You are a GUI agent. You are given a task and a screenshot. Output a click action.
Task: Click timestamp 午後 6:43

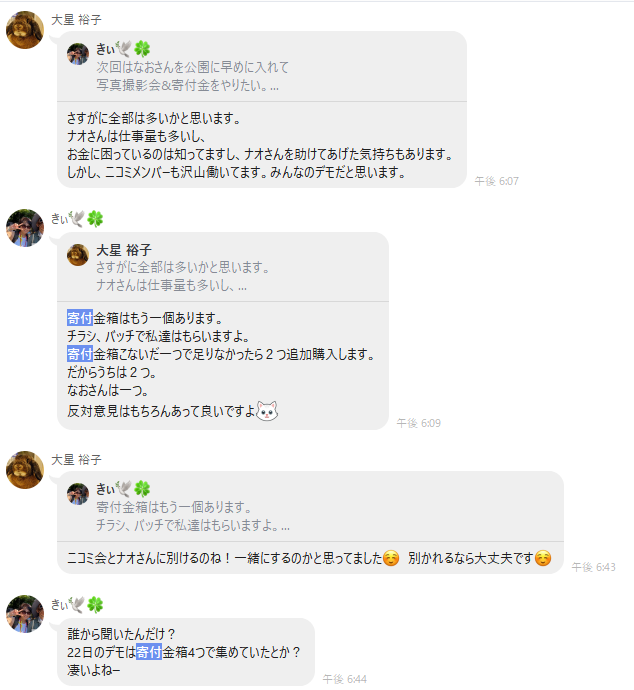coord(593,567)
